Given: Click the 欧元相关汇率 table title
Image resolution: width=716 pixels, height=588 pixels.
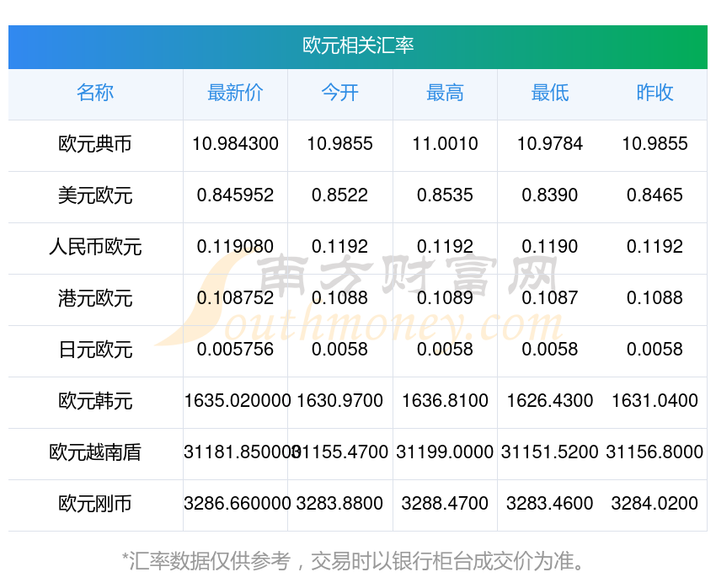Looking at the screenshot, I should click(x=358, y=45).
